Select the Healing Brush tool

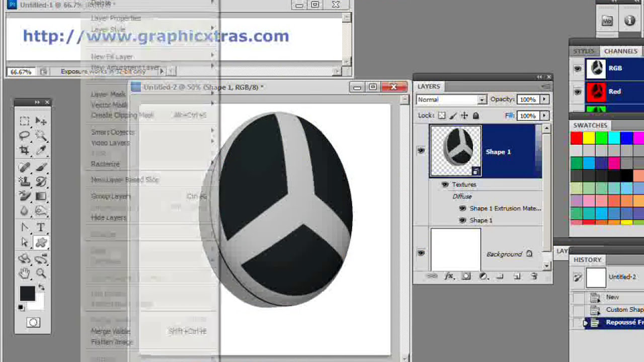(24, 167)
